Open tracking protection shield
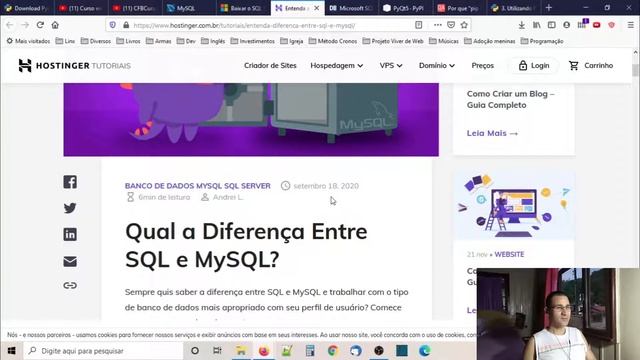 point(113,25)
